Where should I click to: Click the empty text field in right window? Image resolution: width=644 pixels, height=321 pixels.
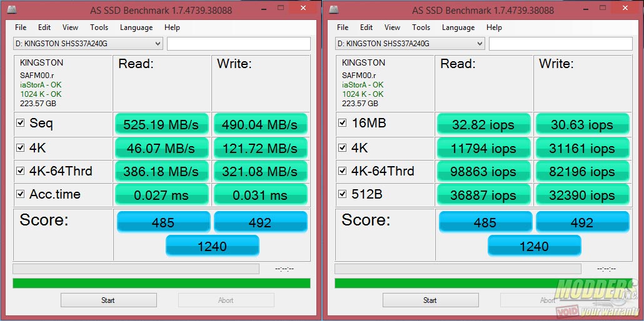pyautogui.click(x=561, y=44)
